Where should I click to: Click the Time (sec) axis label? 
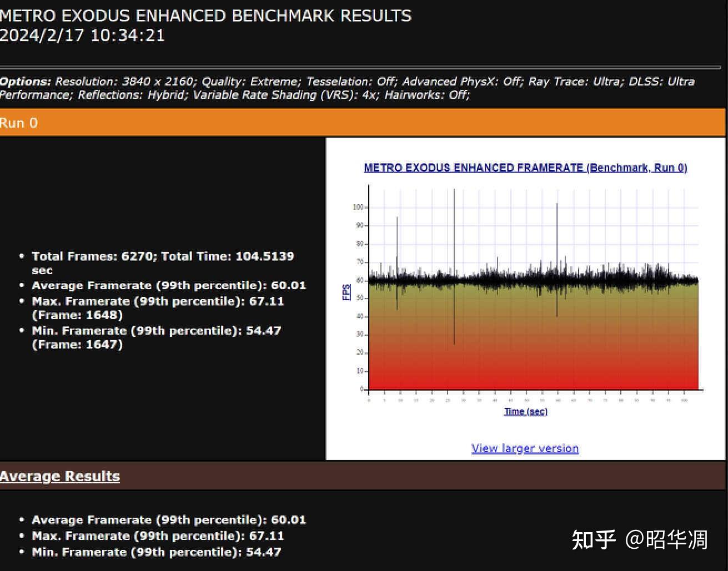point(525,411)
